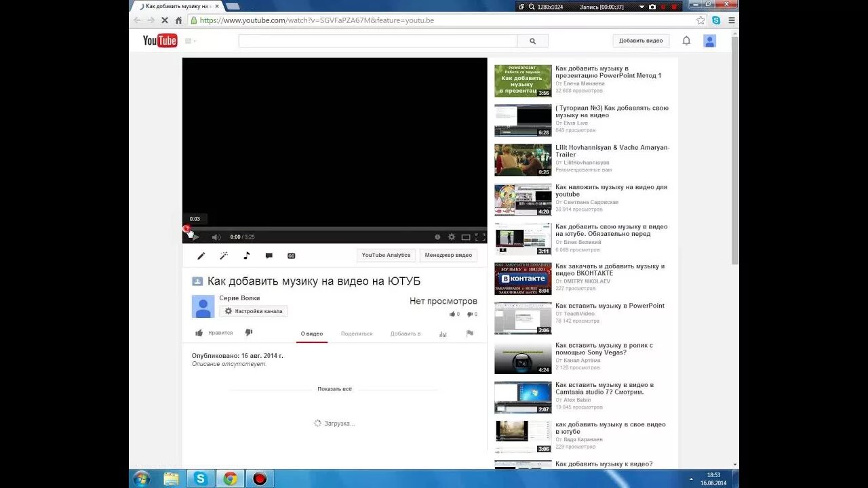Open the CC subtitles tool
868x488 pixels.
(x=292, y=256)
